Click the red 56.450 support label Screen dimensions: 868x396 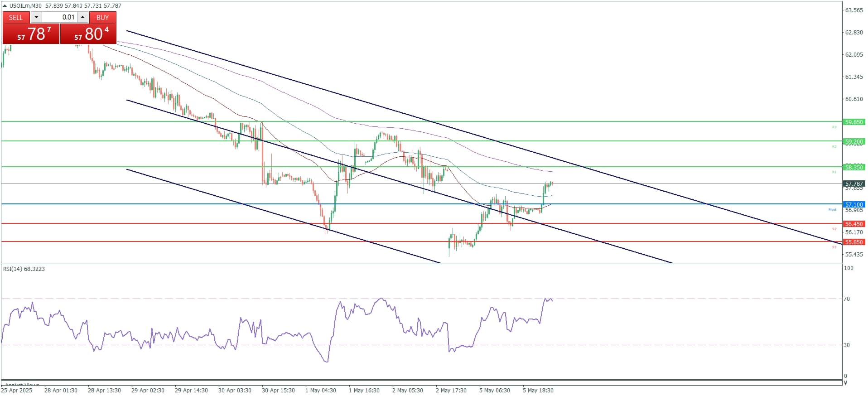(x=854, y=224)
